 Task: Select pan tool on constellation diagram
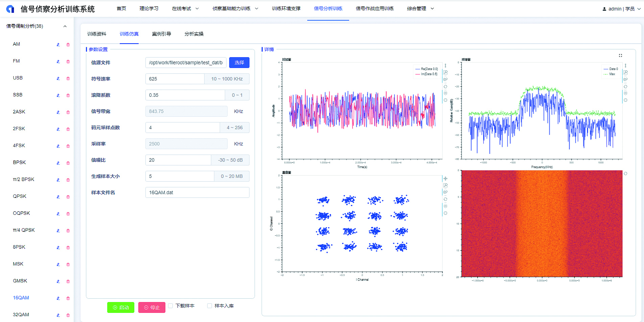click(x=445, y=179)
